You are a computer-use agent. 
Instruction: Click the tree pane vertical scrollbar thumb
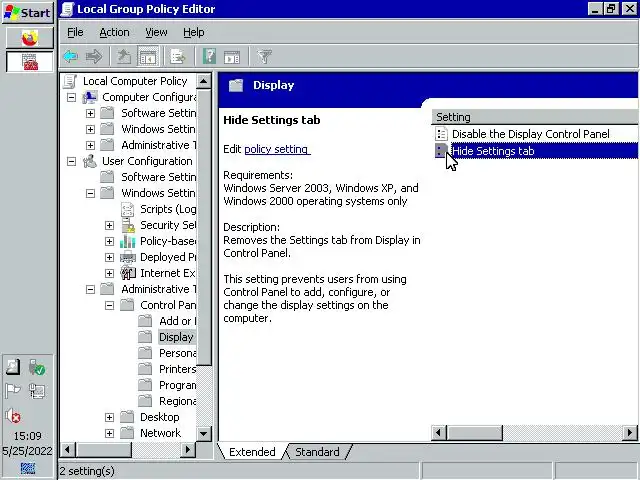(203, 227)
